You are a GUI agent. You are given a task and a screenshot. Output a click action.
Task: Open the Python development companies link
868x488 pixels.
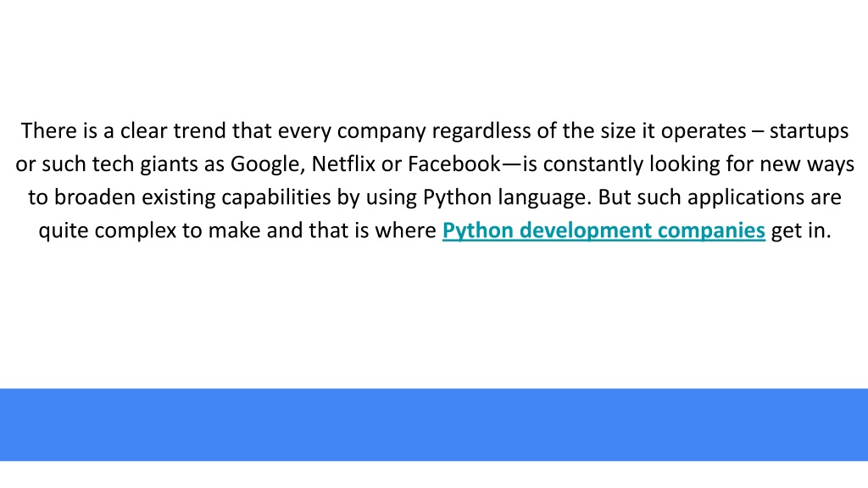[604, 230]
